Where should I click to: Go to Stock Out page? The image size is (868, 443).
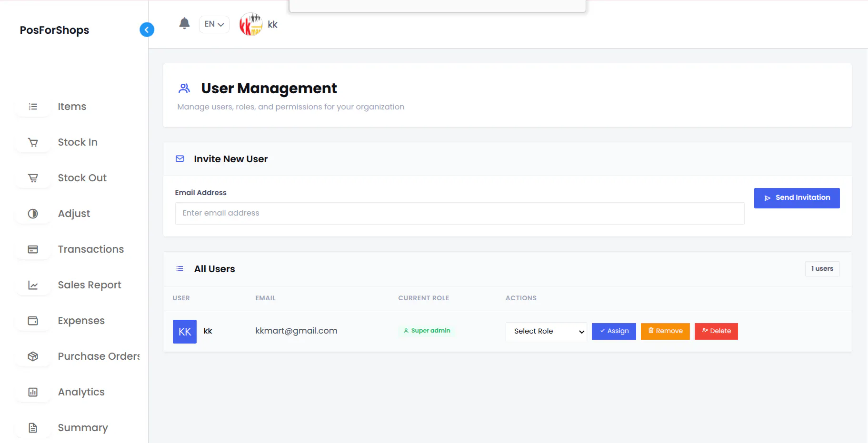click(82, 178)
